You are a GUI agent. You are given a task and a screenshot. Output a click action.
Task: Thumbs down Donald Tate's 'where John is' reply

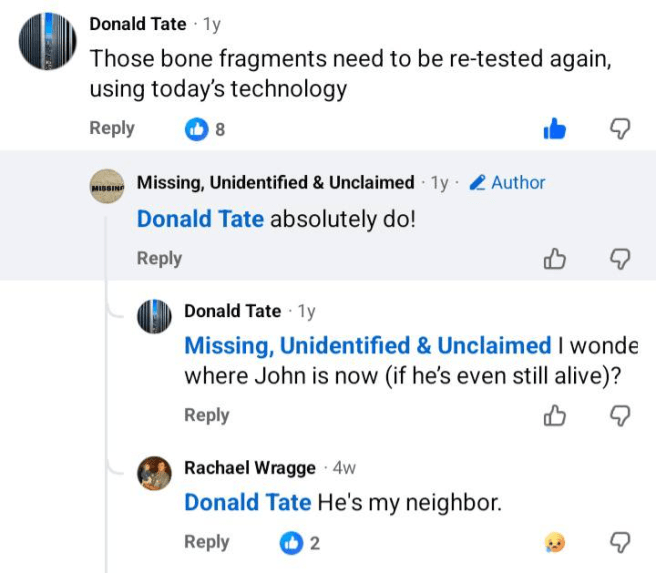[620, 416]
